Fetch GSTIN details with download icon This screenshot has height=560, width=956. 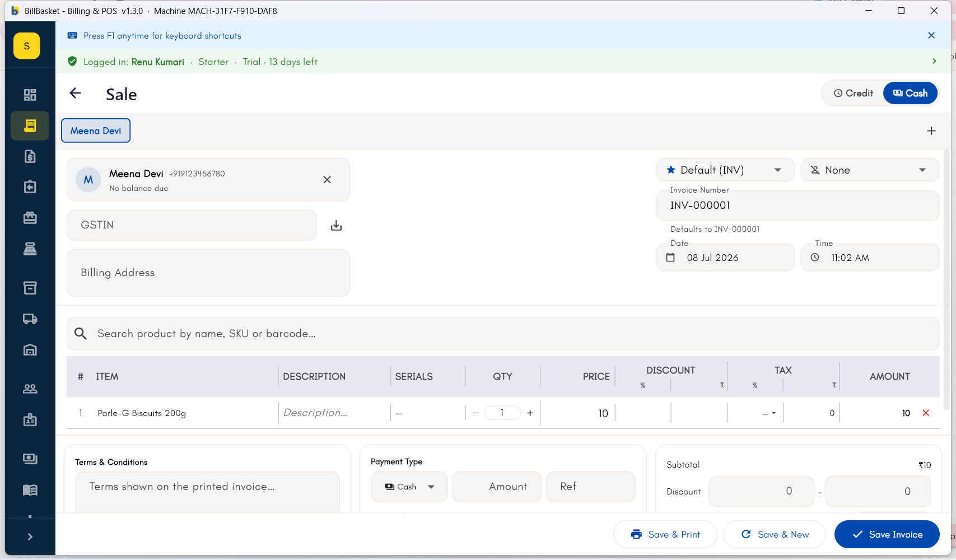tap(336, 225)
